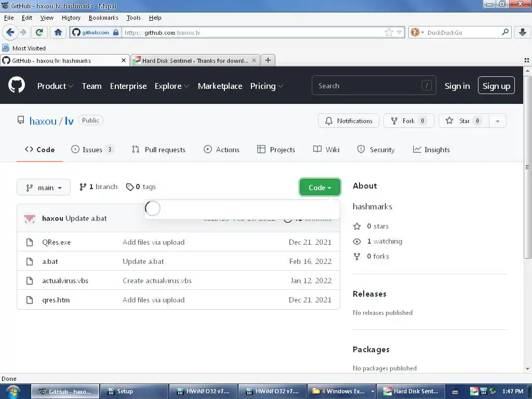This screenshot has width=532, height=399.
Task: Click the qres.htm file icon
Action: (x=30, y=300)
